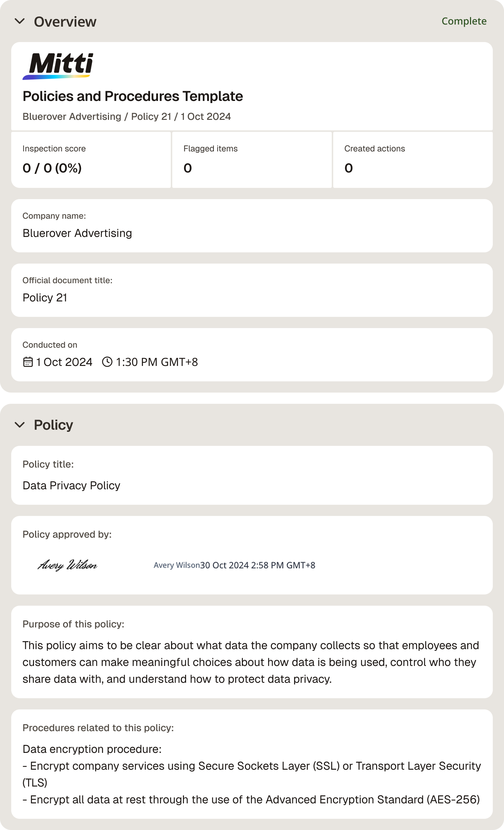Click the Purpose of this policy text

tap(251, 662)
